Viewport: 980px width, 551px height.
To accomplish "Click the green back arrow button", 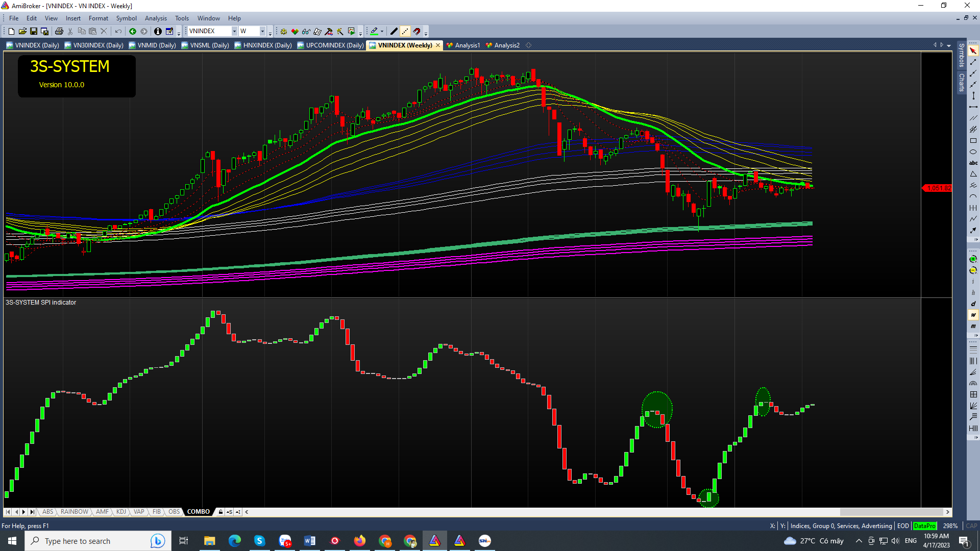I will point(133,32).
